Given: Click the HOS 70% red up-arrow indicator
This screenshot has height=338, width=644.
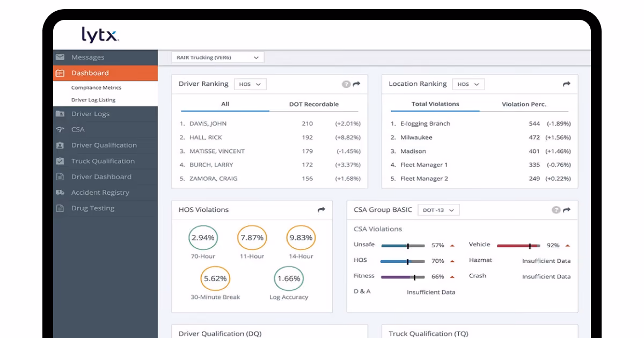Looking at the screenshot, I should [x=452, y=261].
